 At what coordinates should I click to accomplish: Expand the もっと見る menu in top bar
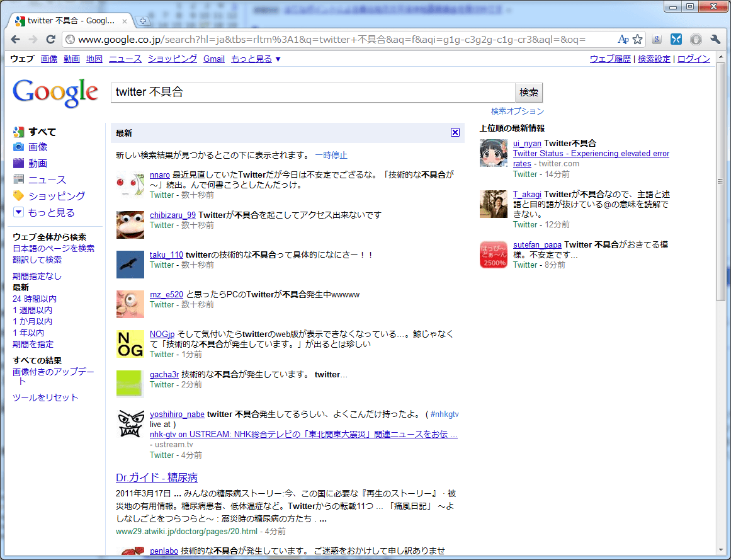tap(256, 59)
